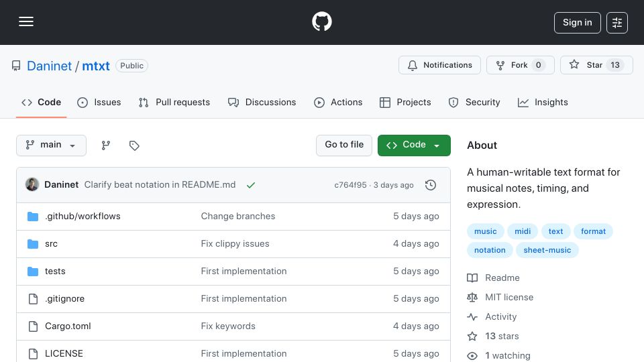Image resolution: width=644 pixels, height=362 pixels.
Task: Switch to the Issues tab
Action: [99, 102]
